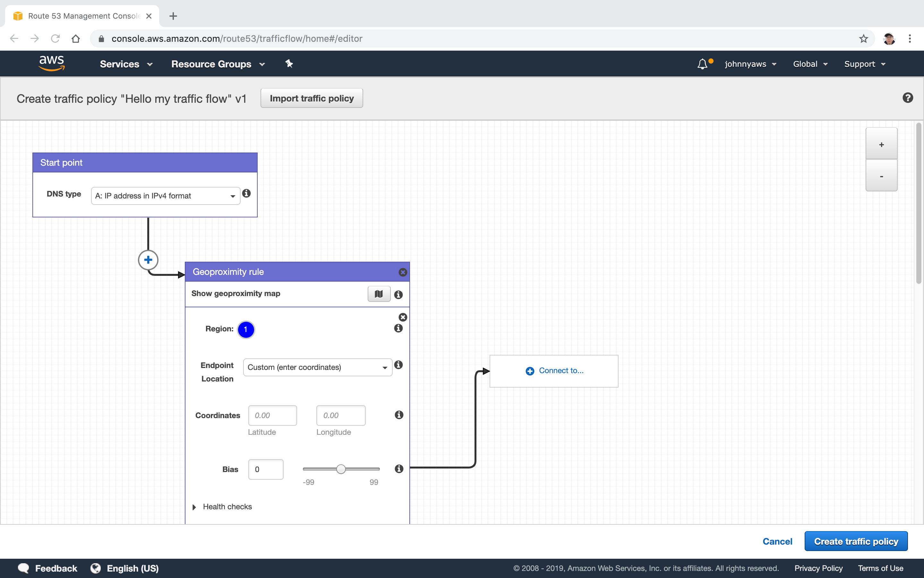Open a new browser tab
Viewport: 924px width, 578px height.
tap(173, 16)
